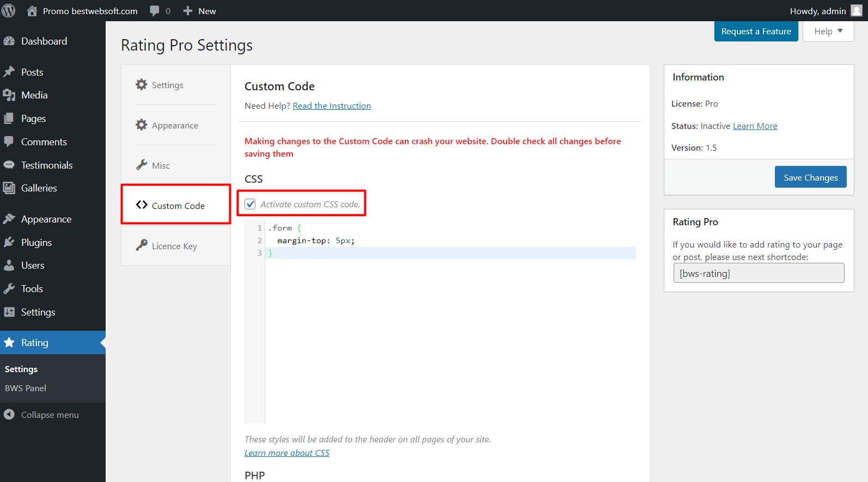868x482 pixels.
Task: Click the Comments bubble icon in sidebar
Action: tap(9, 141)
